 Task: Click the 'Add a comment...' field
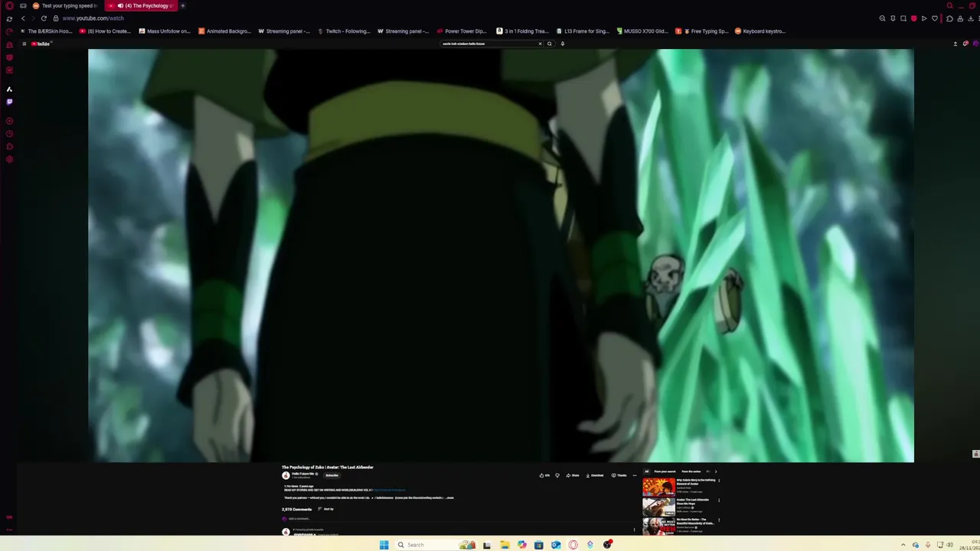point(459,519)
